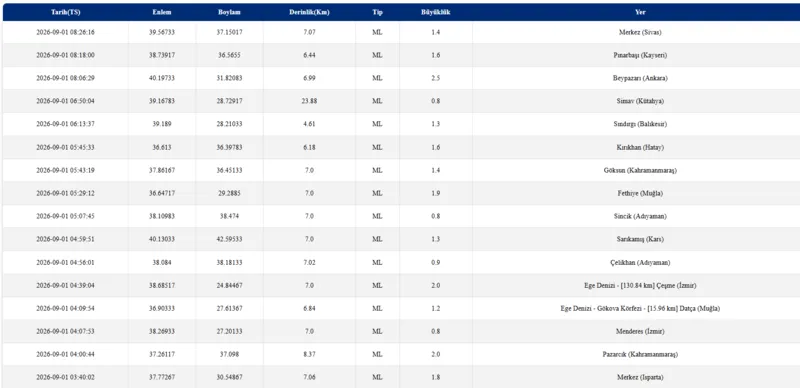Click longitude value 28.72917
Screen dimensions: 800x388
[x=229, y=101]
